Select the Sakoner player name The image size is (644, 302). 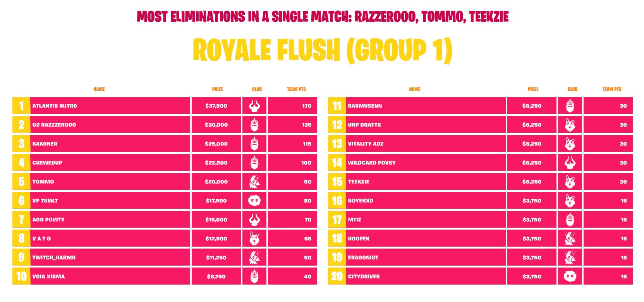pyautogui.click(x=45, y=144)
